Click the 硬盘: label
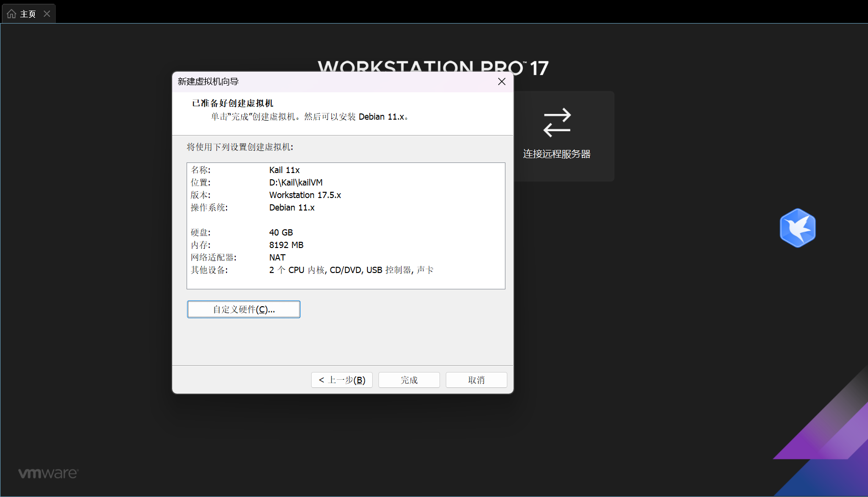This screenshot has height=497, width=868. pos(201,233)
